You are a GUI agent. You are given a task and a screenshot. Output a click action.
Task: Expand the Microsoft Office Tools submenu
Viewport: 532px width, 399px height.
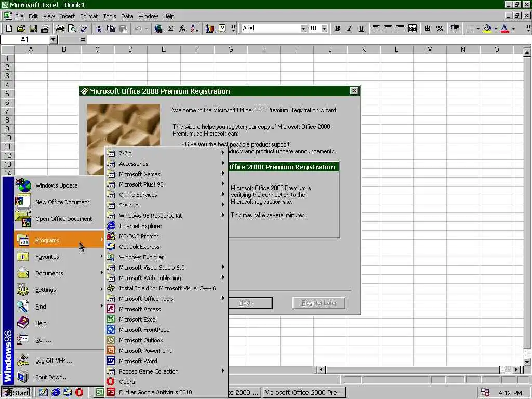pyautogui.click(x=166, y=299)
